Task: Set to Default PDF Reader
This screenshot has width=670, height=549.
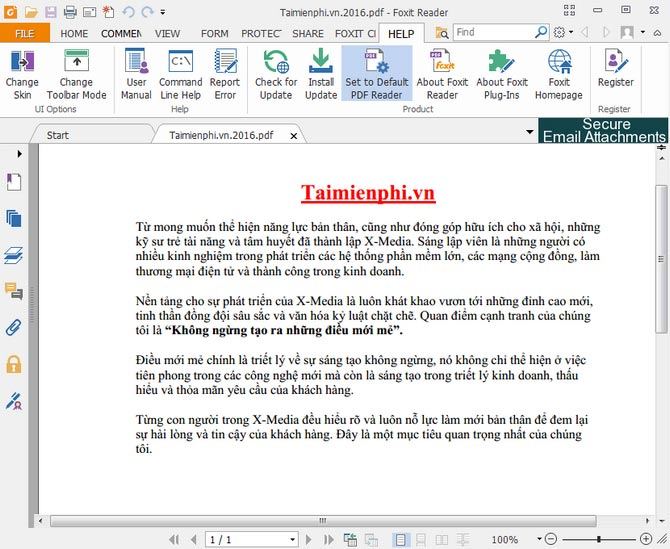Action: pos(376,74)
